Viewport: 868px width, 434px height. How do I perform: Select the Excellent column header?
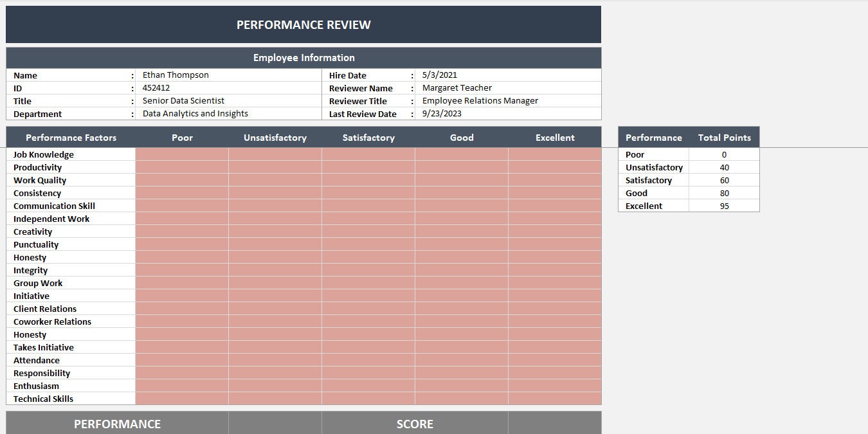(x=555, y=137)
